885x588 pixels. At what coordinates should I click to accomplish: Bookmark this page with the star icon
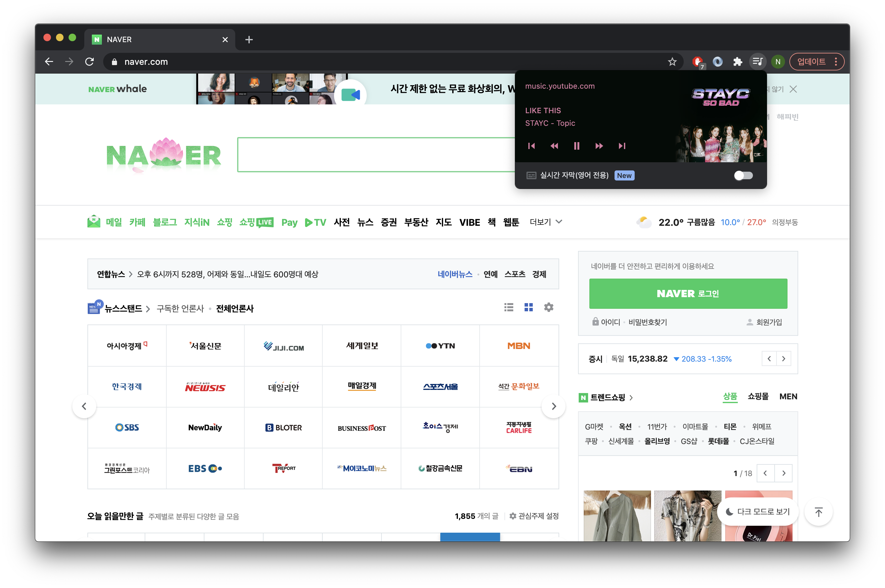coord(672,62)
